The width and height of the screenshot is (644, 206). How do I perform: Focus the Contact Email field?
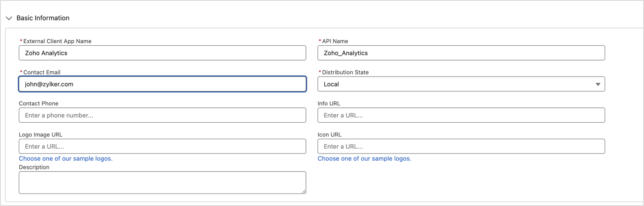162,84
